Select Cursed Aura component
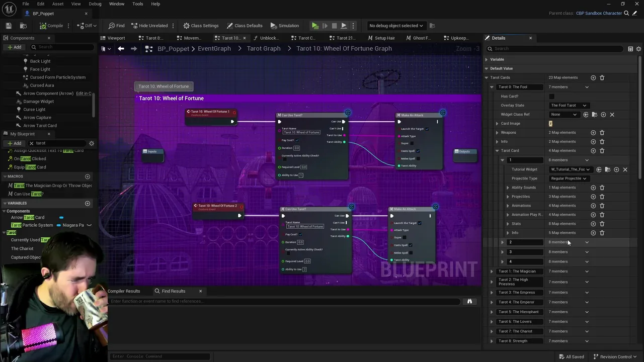The width and height of the screenshot is (644, 362). (x=42, y=85)
